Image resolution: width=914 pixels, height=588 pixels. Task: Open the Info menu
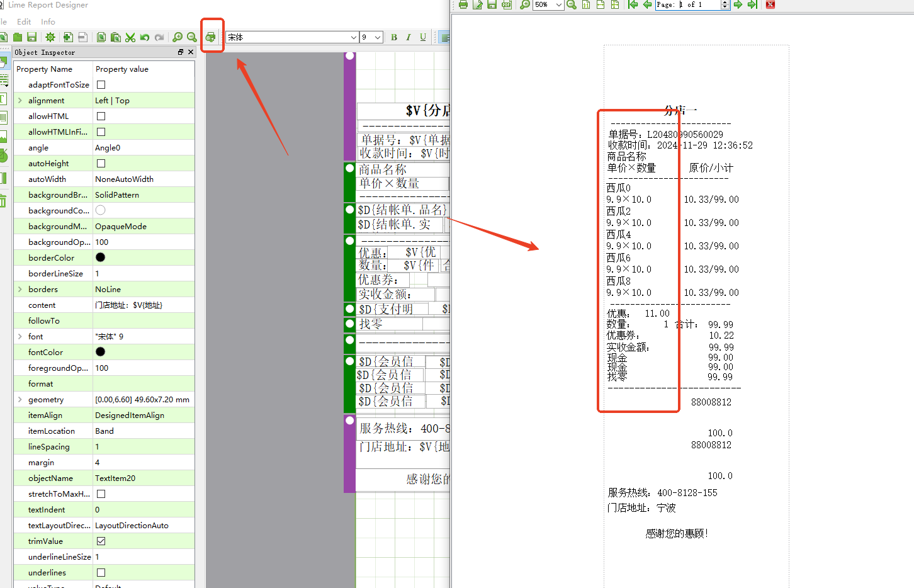click(48, 21)
